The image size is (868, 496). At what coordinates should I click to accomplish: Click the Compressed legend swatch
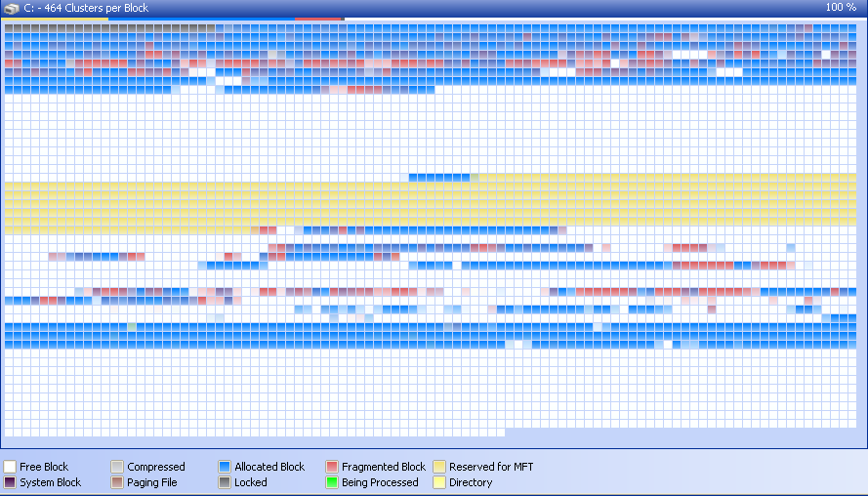click(117, 467)
